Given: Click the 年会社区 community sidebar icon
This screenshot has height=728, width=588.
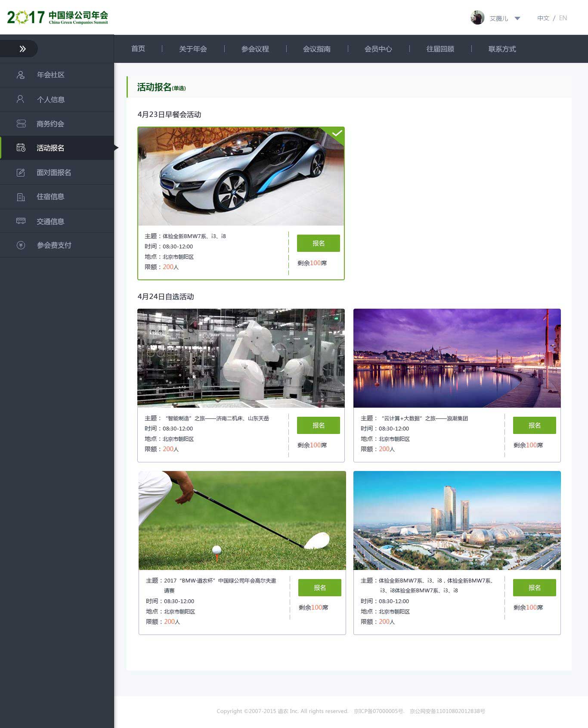Looking at the screenshot, I should click(21, 75).
